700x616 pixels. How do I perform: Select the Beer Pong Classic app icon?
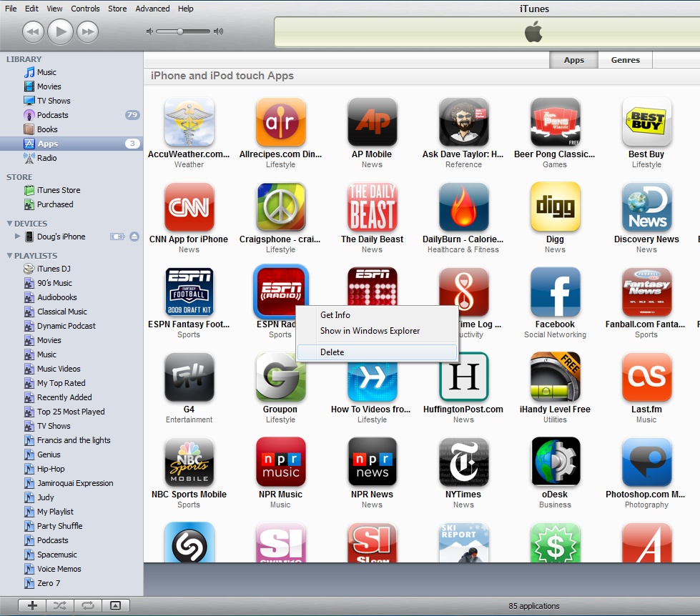tap(555, 121)
